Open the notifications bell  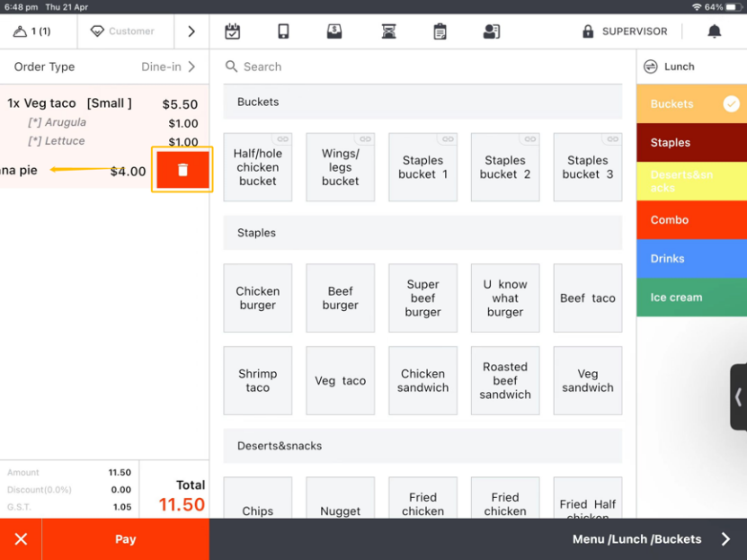coord(715,31)
